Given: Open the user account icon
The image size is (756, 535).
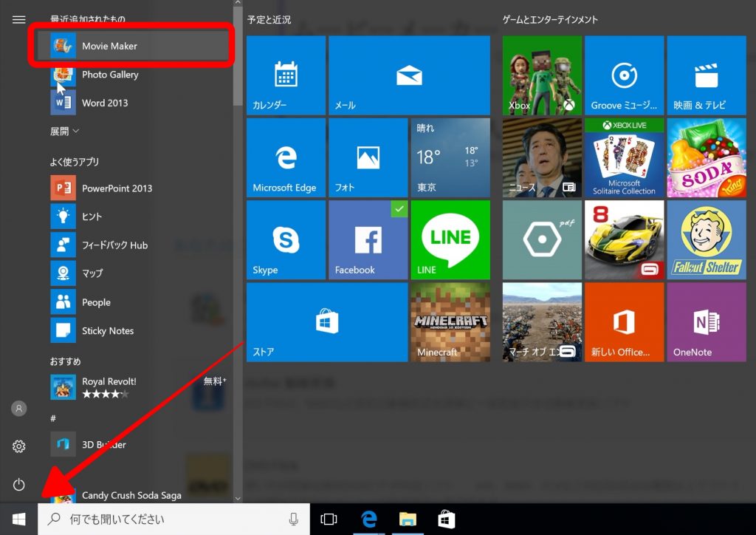Looking at the screenshot, I should coord(18,408).
